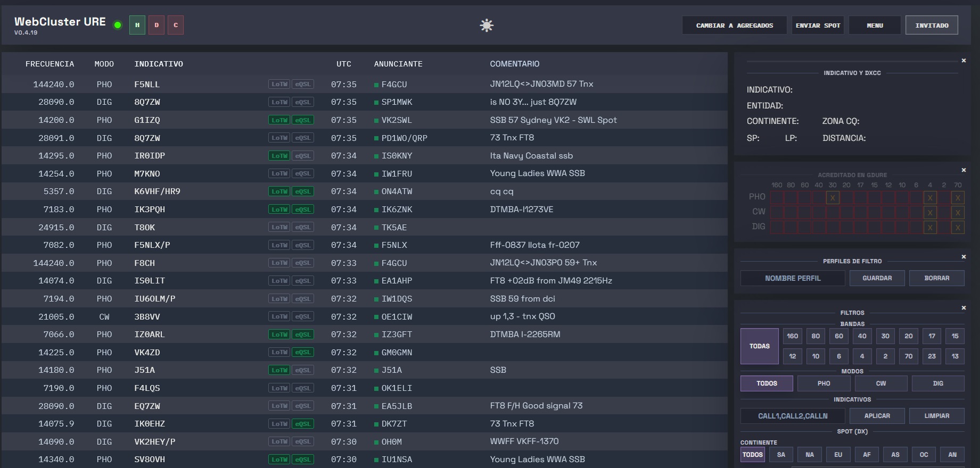
Task: Select the TODAS bands filter
Action: point(759,346)
